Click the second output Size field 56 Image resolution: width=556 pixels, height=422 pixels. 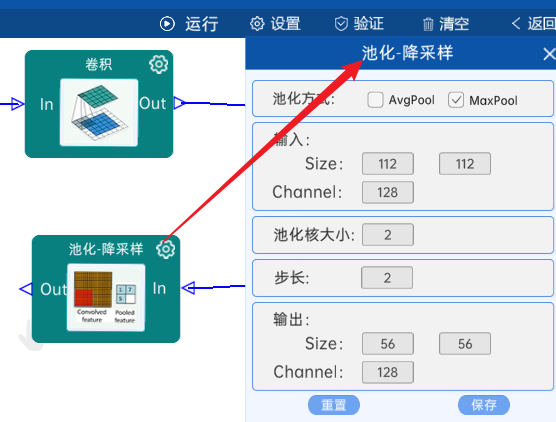point(465,343)
